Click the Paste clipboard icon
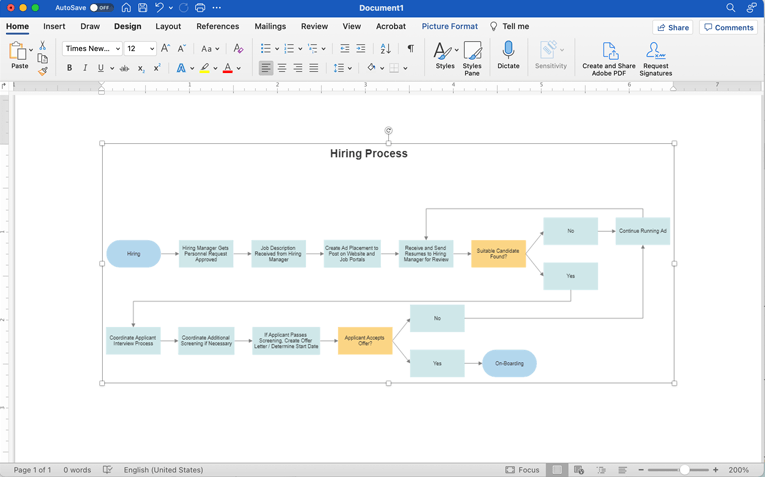Screen dimensions: 765x477 pos(18,51)
